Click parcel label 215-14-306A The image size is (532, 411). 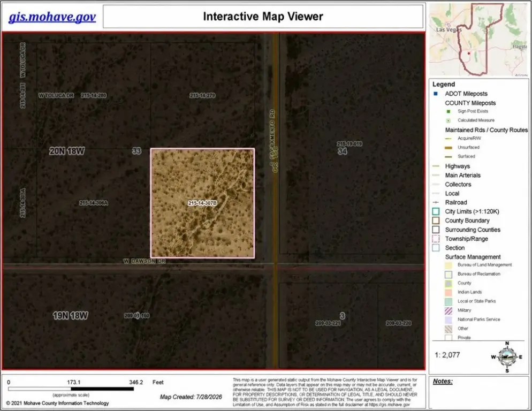tap(94, 203)
